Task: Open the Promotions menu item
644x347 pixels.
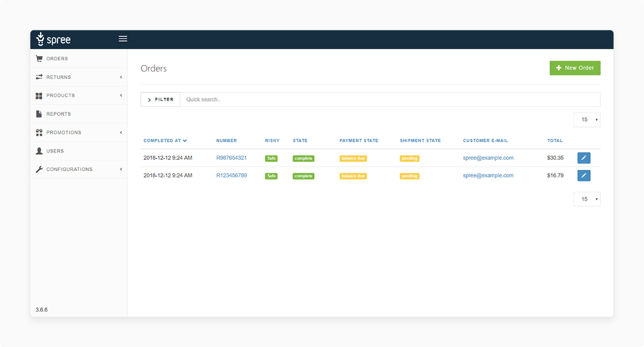Action: 79,132
